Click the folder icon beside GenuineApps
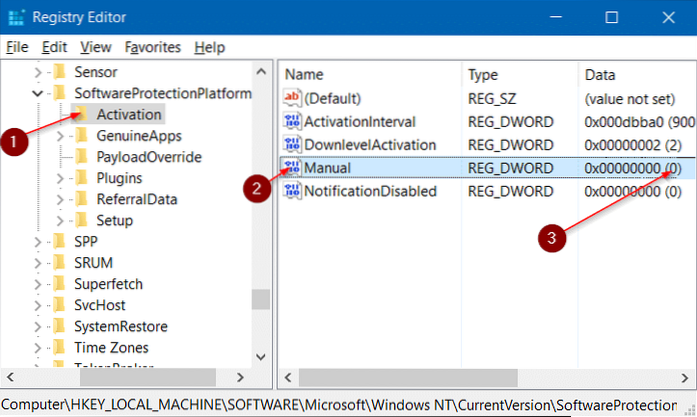The height and width of the screenshot is (417, 697). [x=82, y=135]
